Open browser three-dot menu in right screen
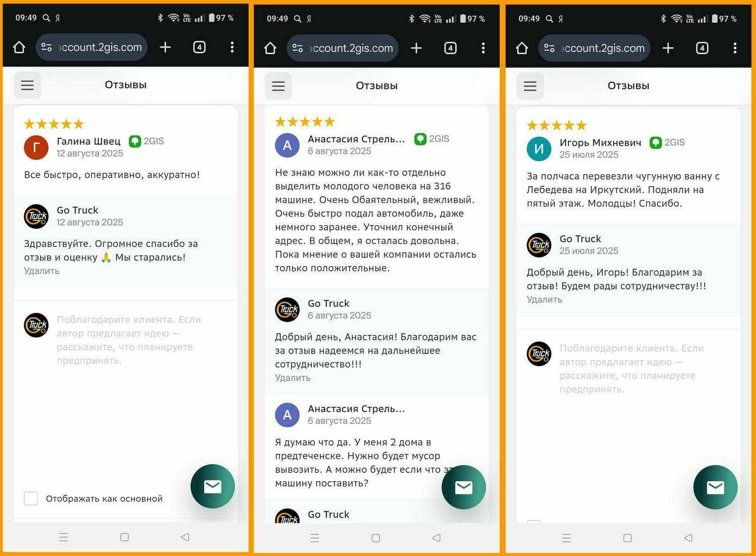756x556 pixels. (x=735, y=48)
